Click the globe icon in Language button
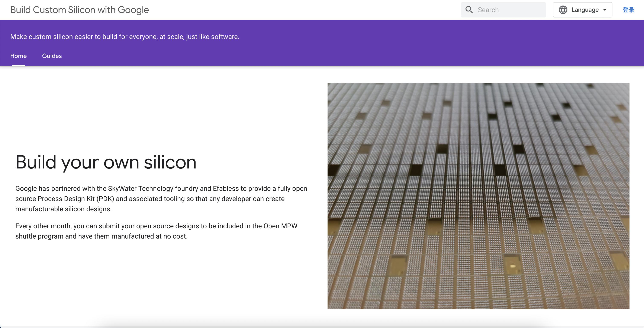Viewport: 644px width, 328px height. [x=563, y=10]
